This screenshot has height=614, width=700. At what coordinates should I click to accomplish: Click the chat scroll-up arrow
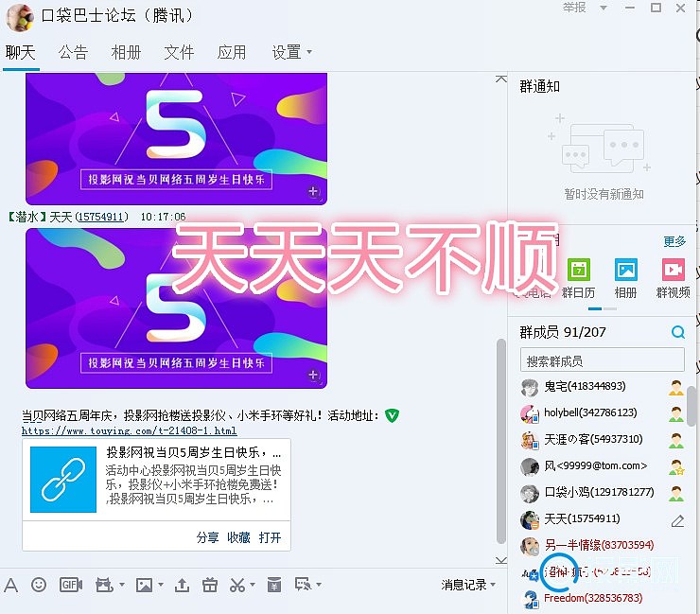coord(501,79)
